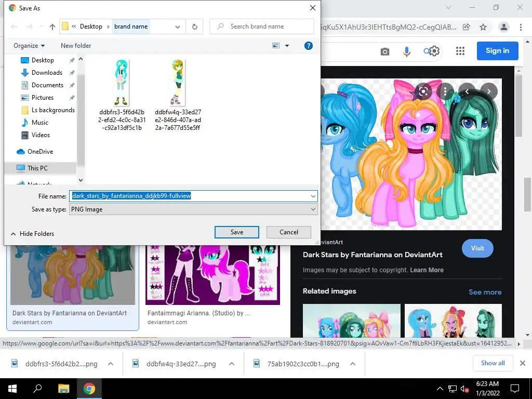
Task: Search inside image with Lens icon
Action: [423, 91]
